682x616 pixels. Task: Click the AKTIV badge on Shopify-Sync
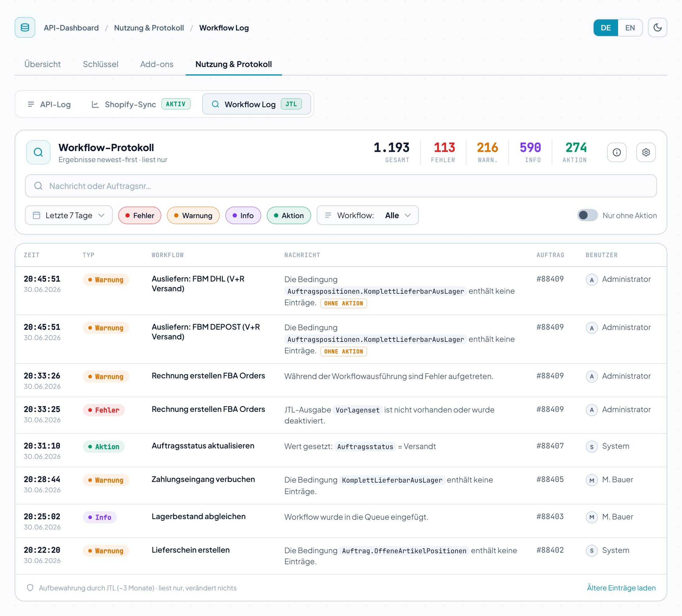[x=176, y=104]
